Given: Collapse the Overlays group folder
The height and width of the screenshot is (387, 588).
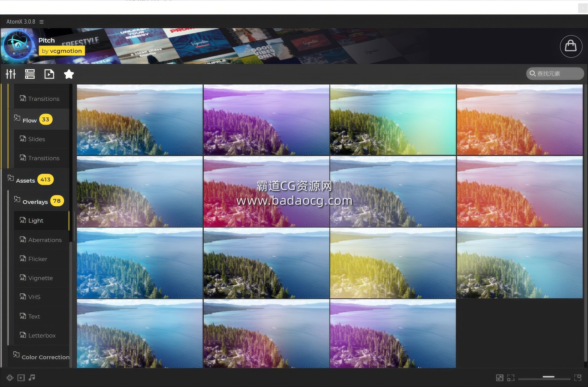Looking at the screenshot, I should [x=35, y=202].
